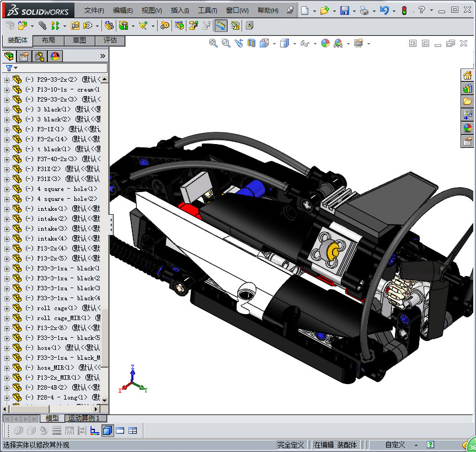Screen dimensions: 476x452
Task: Open the DisplayManager color ball tab
Action: click(55, 56)
